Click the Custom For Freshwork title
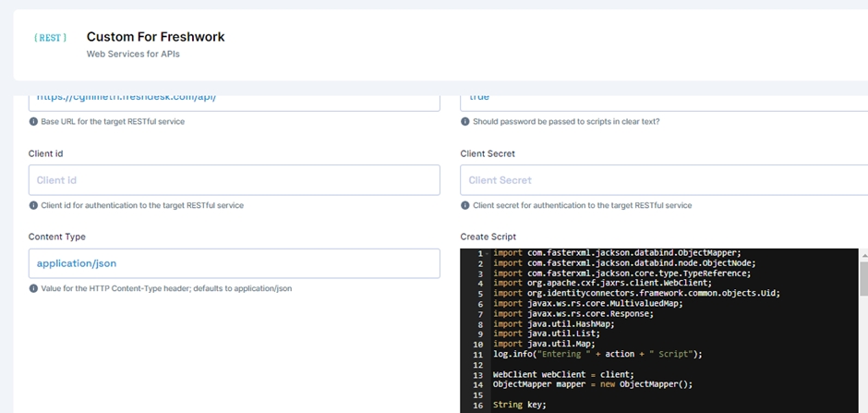This screenshot has height=413, width=868. click(x=155, y=37)
